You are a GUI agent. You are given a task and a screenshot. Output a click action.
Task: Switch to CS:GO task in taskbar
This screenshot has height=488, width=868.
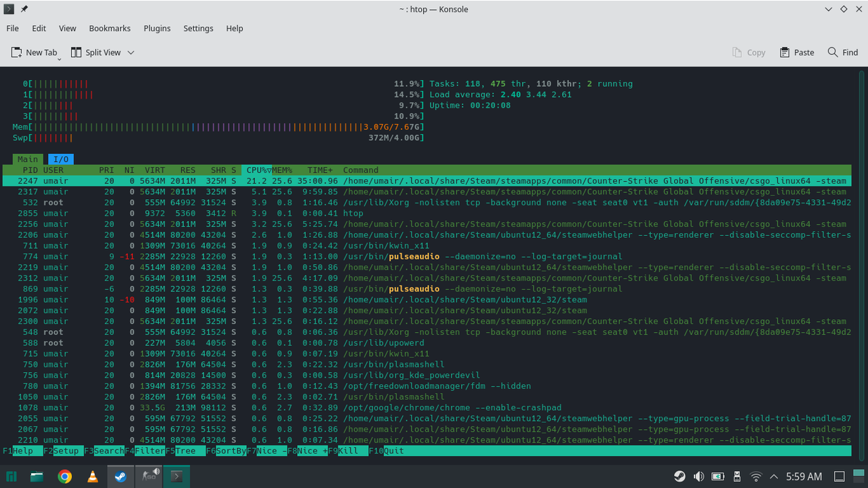coord(149,476)
